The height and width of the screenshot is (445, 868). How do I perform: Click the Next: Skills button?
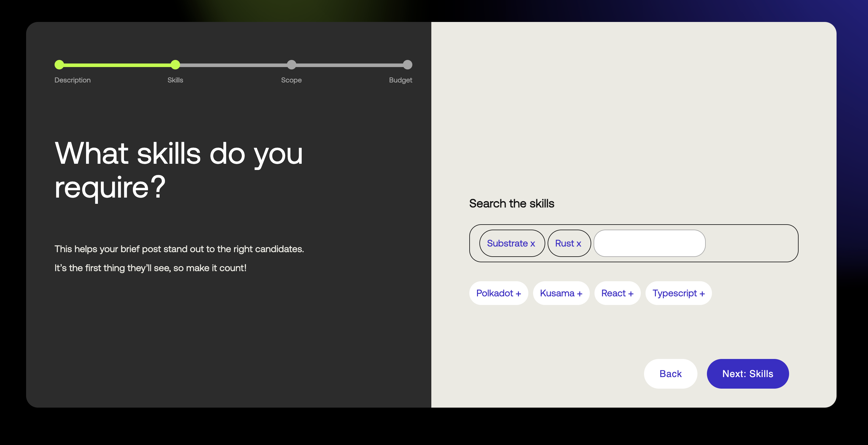click(748, 374)
